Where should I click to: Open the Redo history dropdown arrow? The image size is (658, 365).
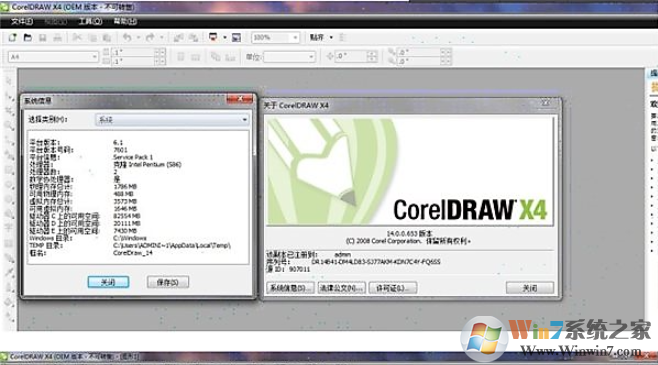(162, 38)
